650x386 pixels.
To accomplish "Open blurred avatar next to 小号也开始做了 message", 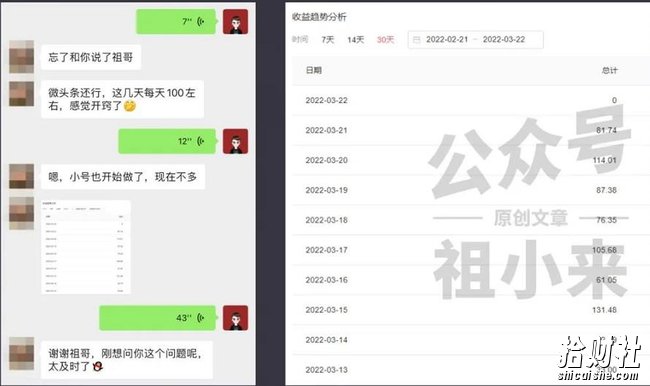I will point(22,176).
